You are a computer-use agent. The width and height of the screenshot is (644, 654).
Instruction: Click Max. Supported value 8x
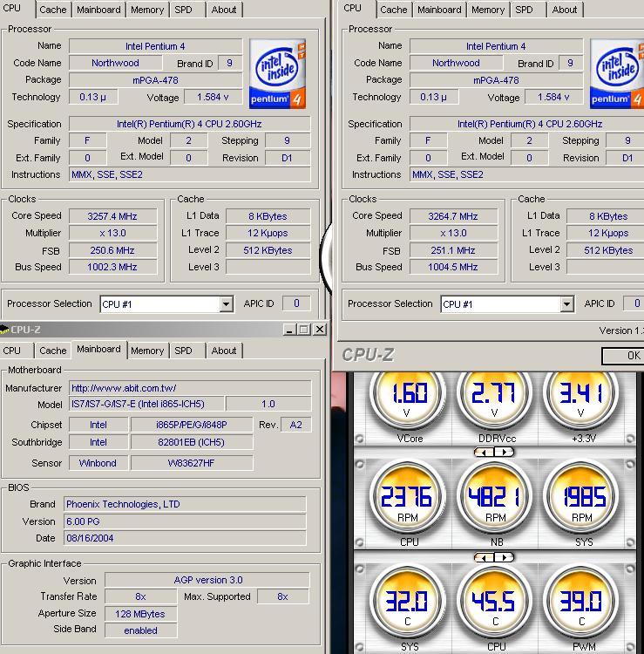pos(283,596)
